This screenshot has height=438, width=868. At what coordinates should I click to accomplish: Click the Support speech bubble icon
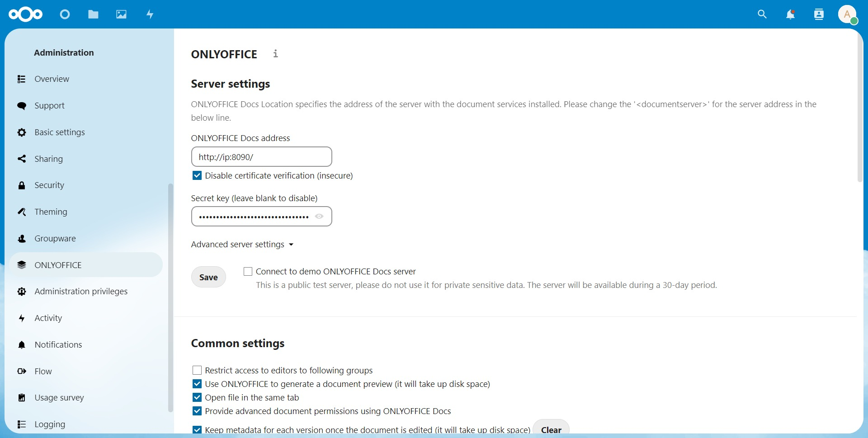(21, 106)
